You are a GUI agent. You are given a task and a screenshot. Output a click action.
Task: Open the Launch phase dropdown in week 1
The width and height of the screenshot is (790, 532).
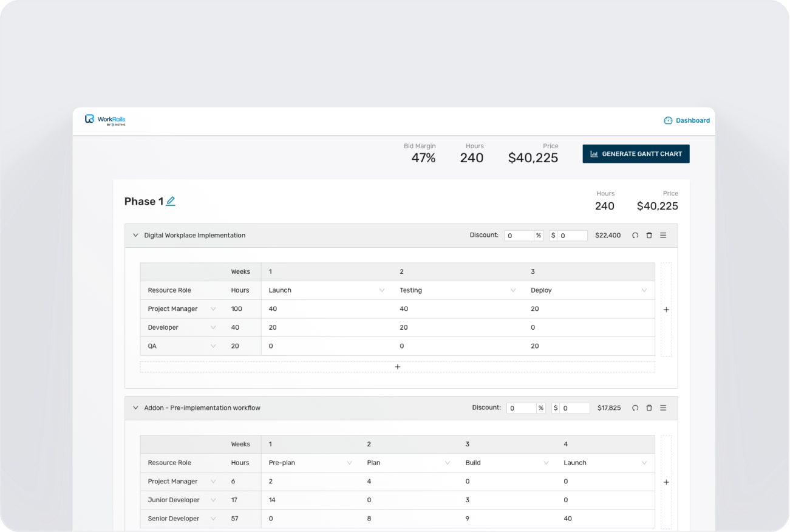(x=327, y=290)
